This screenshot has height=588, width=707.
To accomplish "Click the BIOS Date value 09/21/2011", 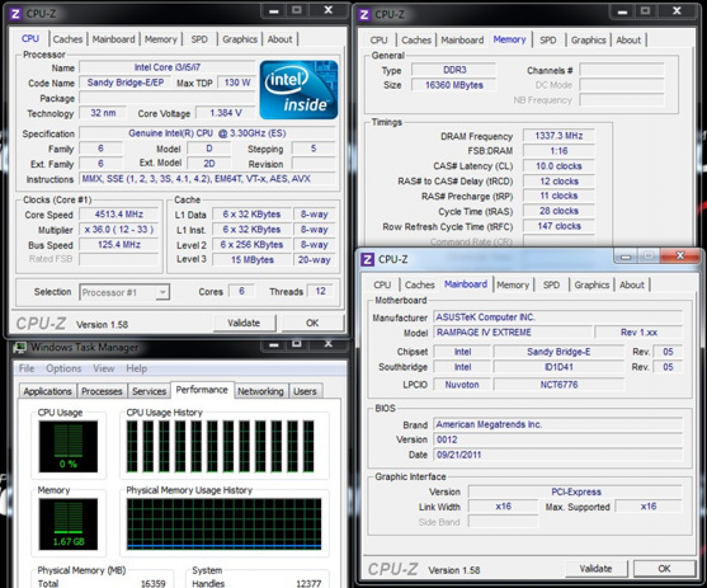I will pos(558,455).
